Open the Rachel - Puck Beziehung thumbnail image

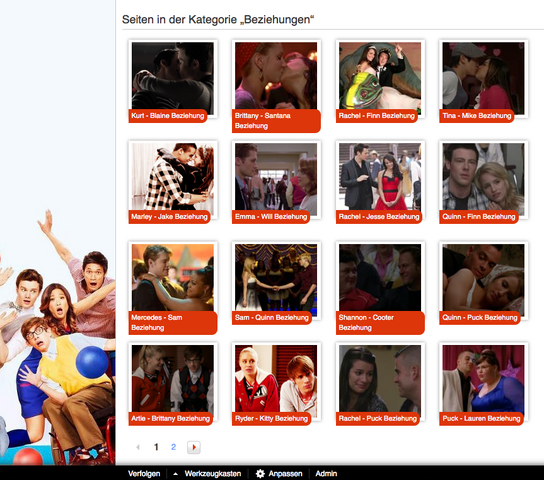point(380,378)
